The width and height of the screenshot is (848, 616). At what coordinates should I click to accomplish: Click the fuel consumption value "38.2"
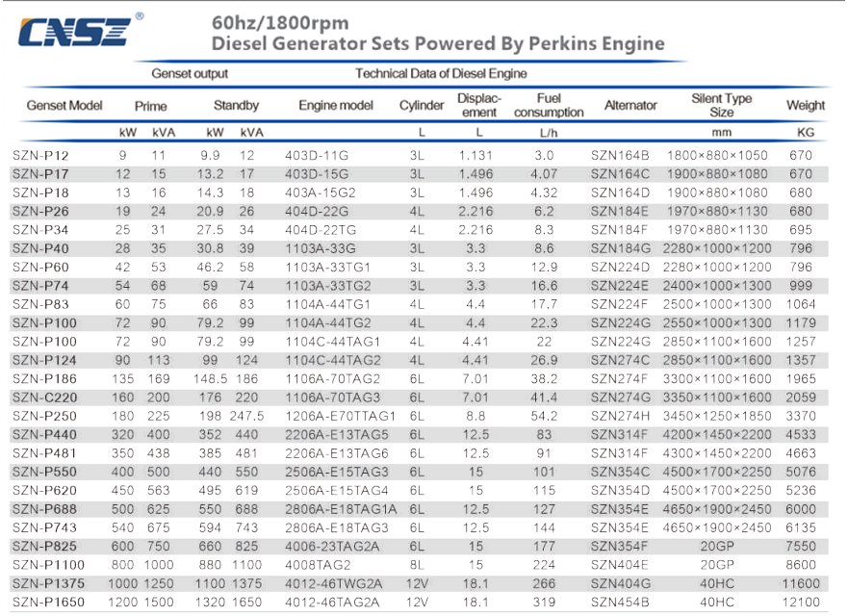pos(544,379)
